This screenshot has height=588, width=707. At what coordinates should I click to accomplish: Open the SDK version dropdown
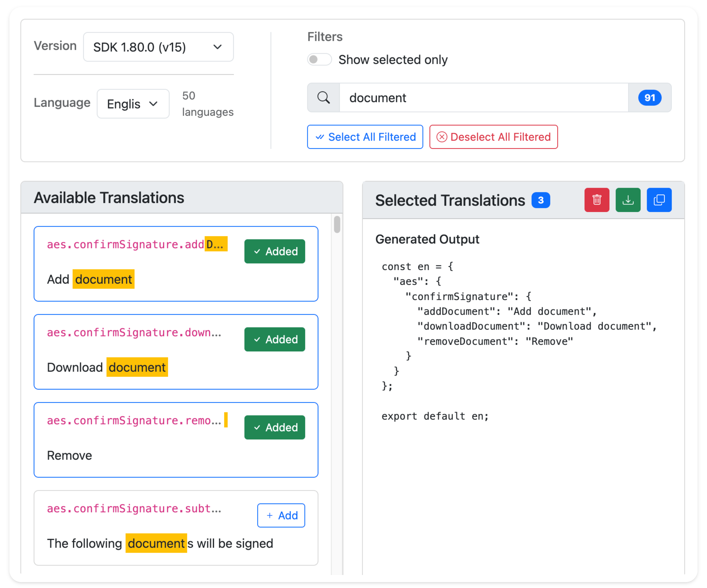[158, 47]
